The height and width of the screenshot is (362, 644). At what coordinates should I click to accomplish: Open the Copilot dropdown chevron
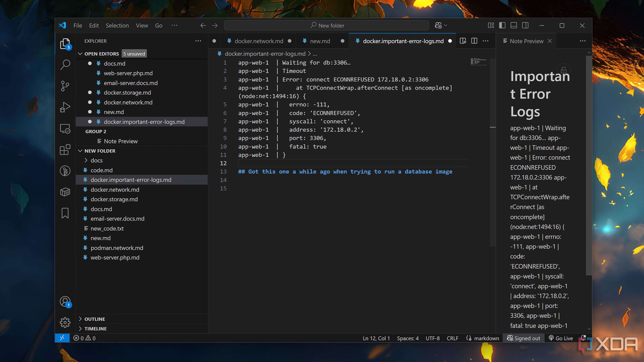[445, 25]
